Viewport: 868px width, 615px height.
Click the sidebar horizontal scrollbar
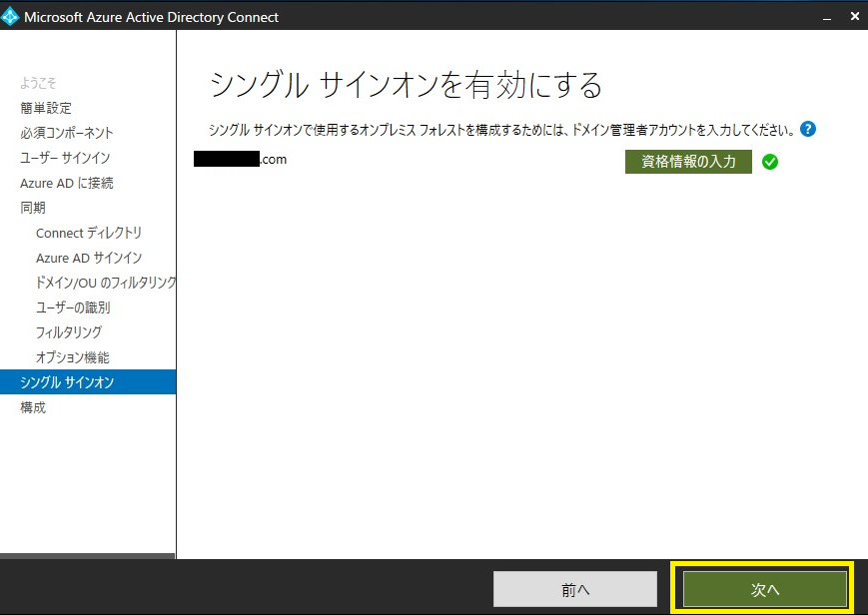click(88, 556)
